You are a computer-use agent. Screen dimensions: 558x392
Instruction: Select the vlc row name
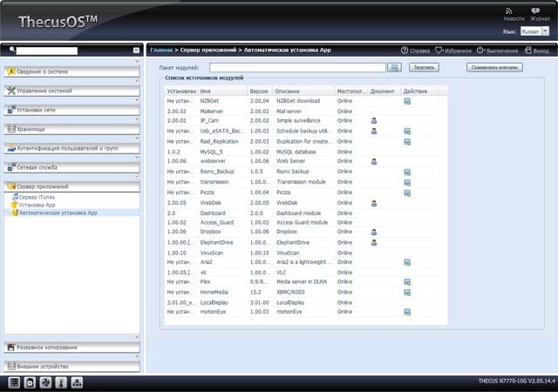point(203,273)
